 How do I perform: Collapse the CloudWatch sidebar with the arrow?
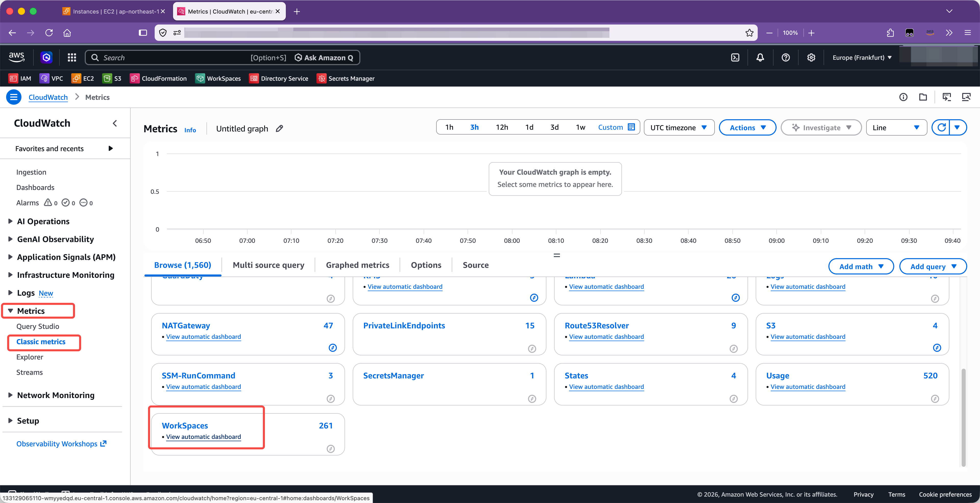(115, 123)
